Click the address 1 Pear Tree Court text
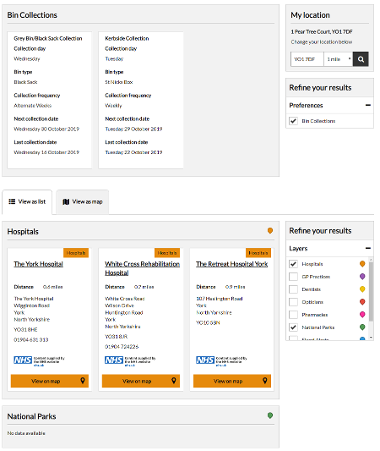 click(321, 32)
